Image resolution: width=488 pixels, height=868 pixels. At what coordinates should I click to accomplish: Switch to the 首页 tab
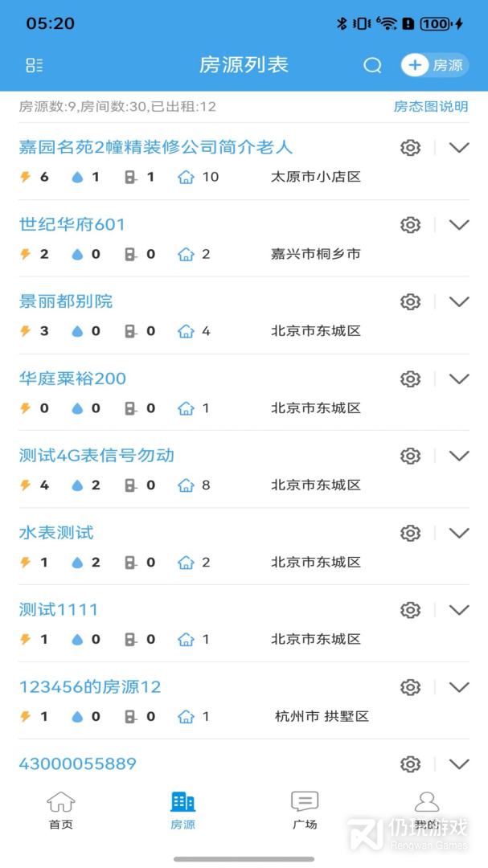[61, 809]
